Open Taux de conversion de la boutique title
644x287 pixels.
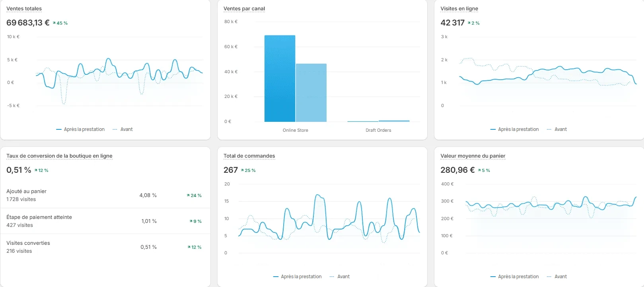(x=59, y=156)
